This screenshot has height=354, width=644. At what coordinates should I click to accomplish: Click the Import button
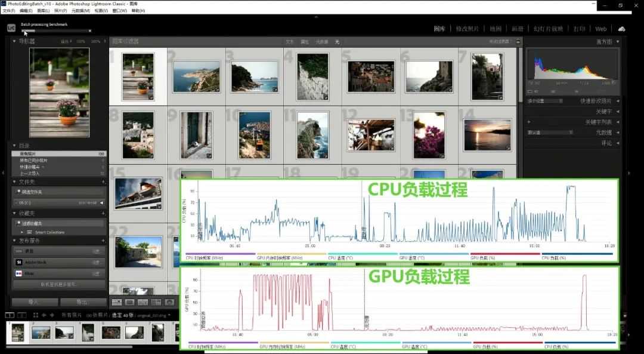point(34,302)
